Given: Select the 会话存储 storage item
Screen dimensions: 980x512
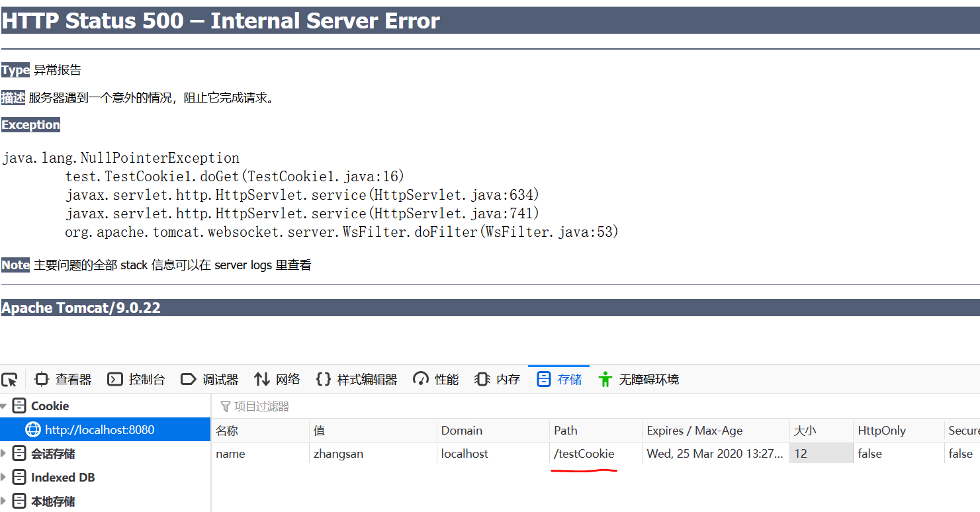Looking at the screenshot, I should 105,454.
